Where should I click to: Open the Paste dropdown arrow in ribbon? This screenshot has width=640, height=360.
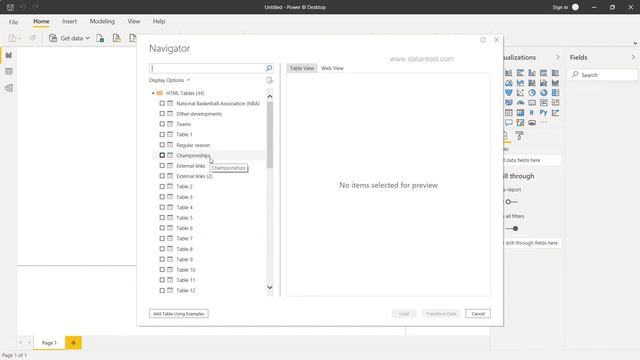20,38
